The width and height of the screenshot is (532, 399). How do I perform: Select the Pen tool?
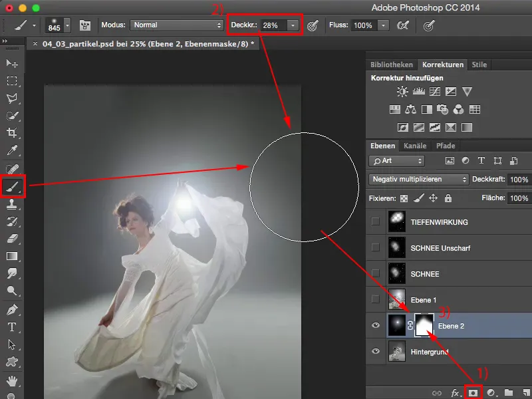click(12, 310)
